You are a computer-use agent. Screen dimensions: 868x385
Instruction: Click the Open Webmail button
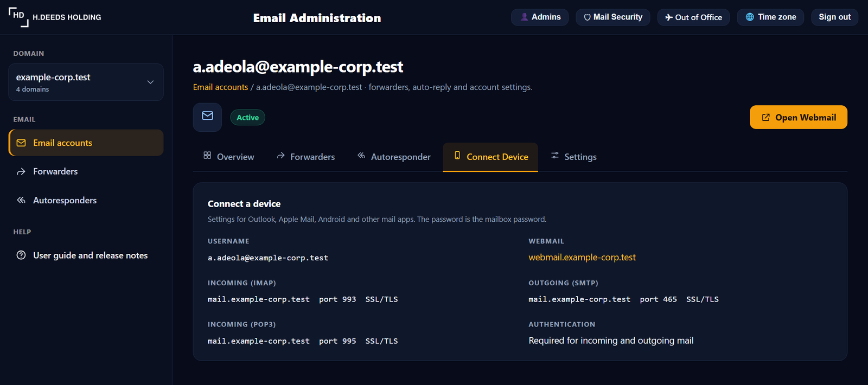point(799,117)
